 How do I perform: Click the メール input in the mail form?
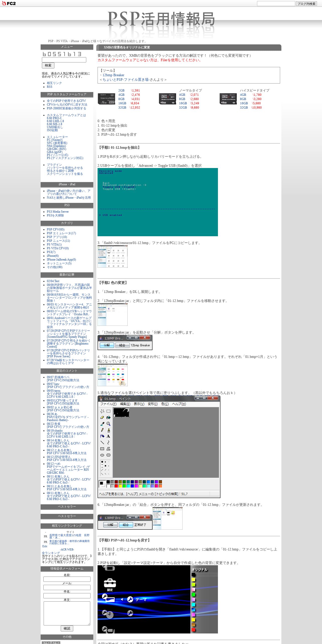tap(67, 587)
